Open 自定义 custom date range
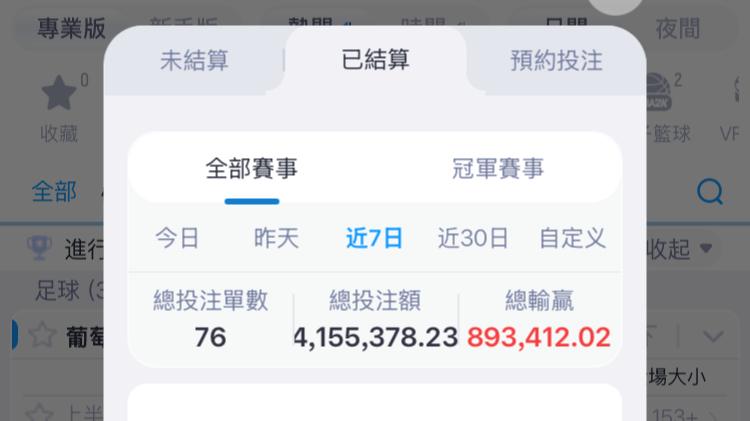This screenshot has width=750, height=421. click(573, 238)
